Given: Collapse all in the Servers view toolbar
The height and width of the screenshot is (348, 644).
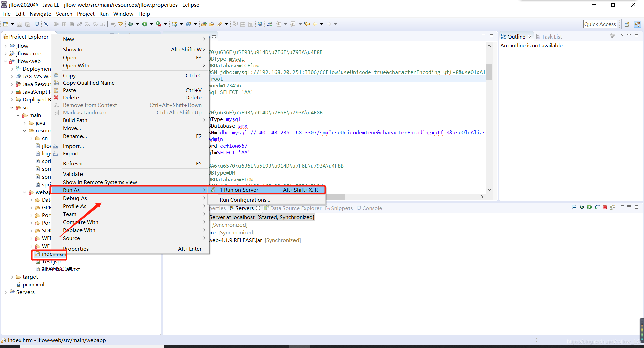Looking at the screenshot, I should pos(574,207).
